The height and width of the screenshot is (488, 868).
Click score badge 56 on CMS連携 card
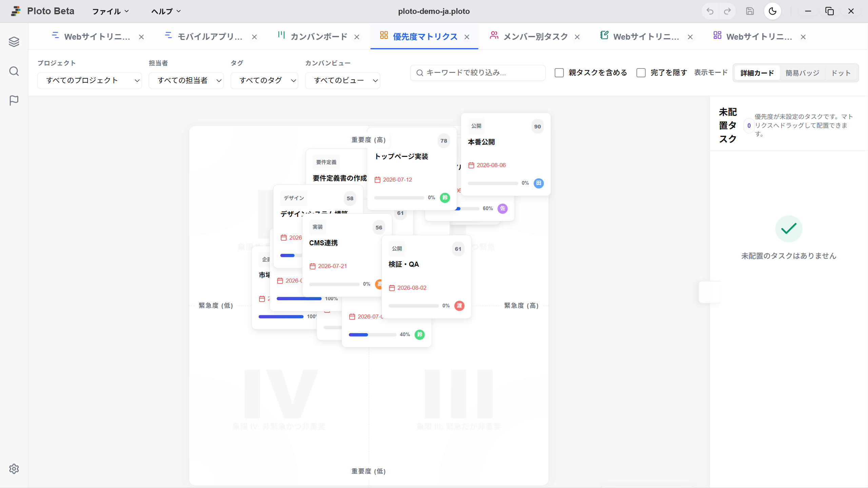click(379, 227)
